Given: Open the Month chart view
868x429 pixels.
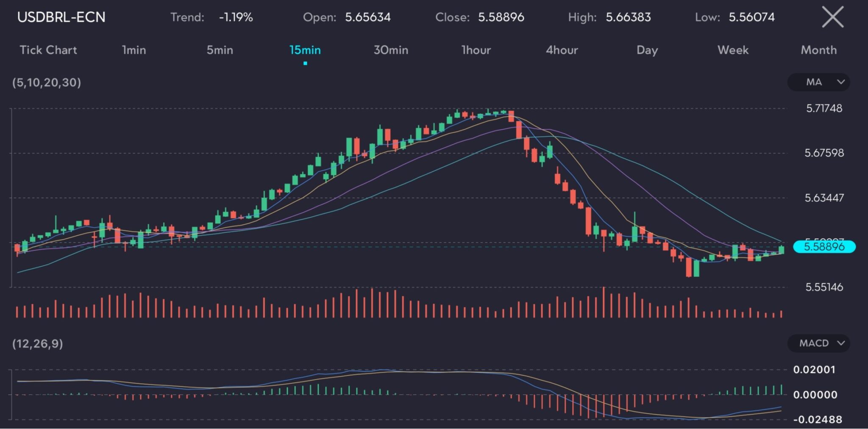Looking at the screenshot, I should (818, 50).
